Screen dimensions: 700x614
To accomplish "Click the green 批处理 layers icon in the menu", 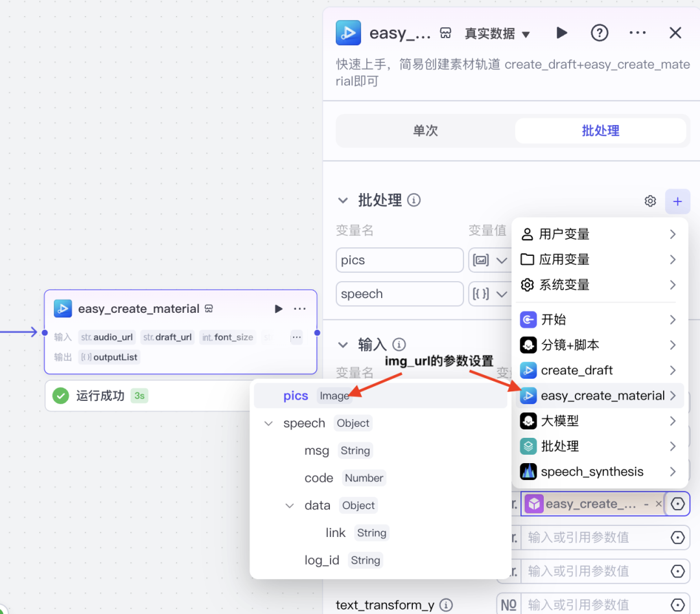I will pyautogui.click(x=528, y=446).
